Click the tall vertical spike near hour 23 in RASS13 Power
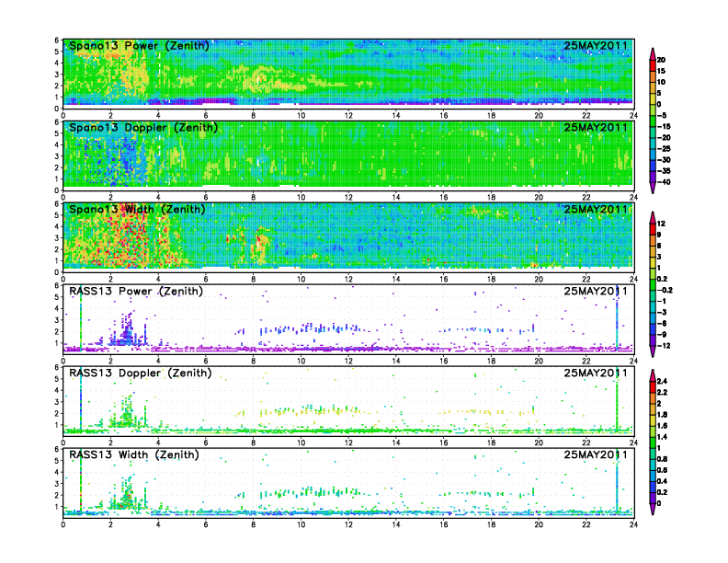This screenshot has height=563, width=728. tap(617, 318)
